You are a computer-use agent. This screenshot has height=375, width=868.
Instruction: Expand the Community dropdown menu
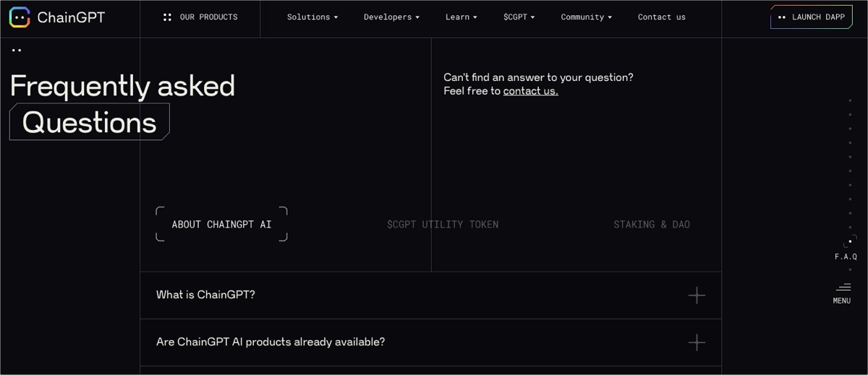[x=586, y=17]
